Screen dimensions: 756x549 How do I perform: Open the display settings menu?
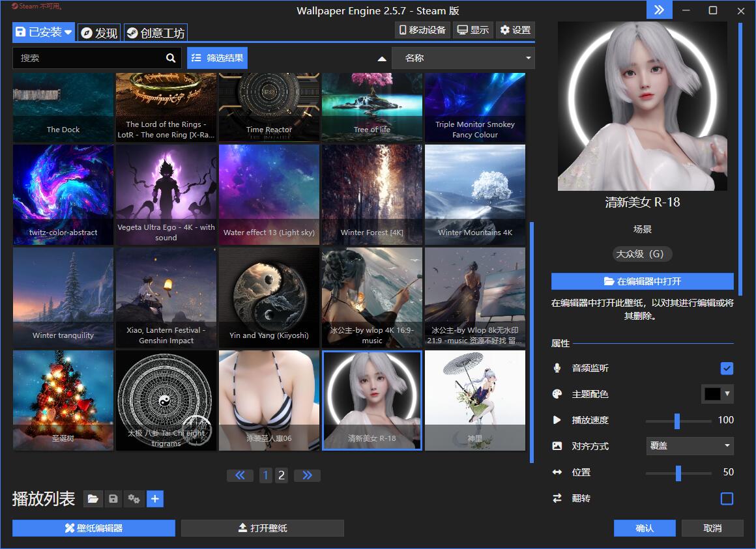472,31
